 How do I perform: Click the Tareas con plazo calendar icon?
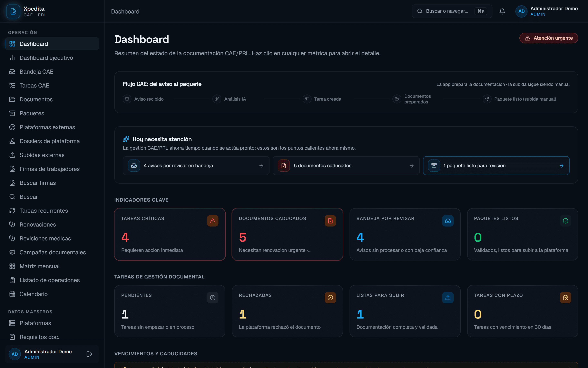(565, 298)
